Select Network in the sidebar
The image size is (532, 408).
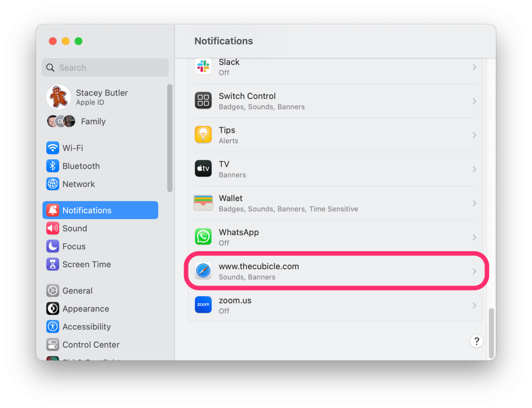100,184
